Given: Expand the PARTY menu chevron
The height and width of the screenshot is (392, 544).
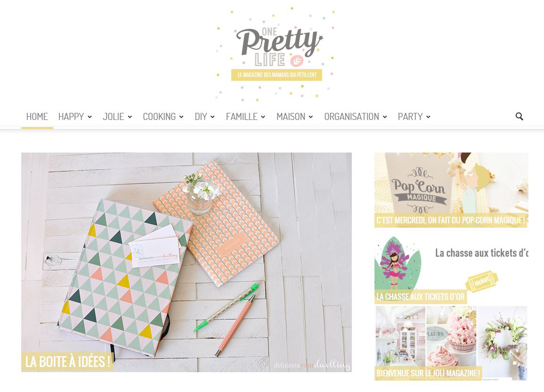Looking at the screenshot, I should (x=428, y=117).
